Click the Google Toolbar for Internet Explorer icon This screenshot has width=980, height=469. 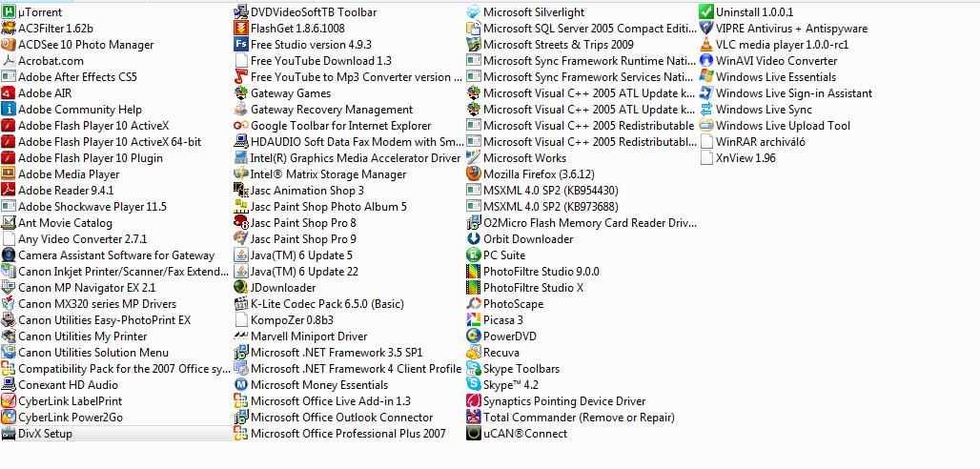pyautogui.click(x=240, y=126)
